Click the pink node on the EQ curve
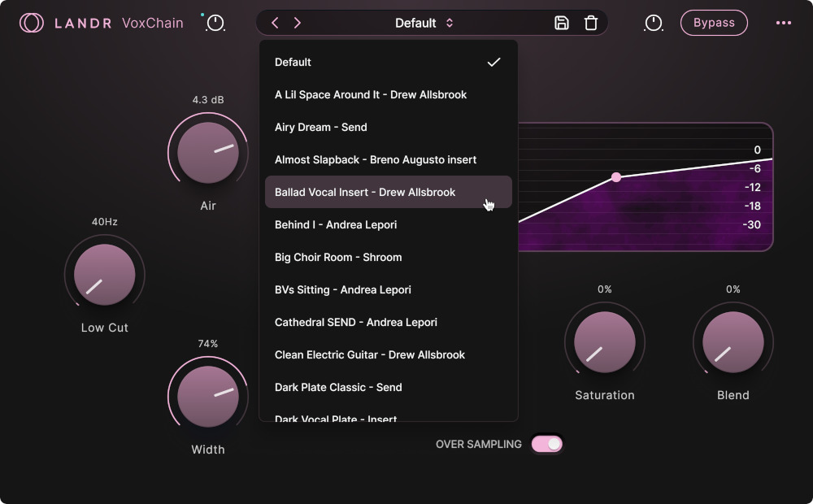This screenshot has height=504, width=813. pyautogui.click(x=617, y=176)
